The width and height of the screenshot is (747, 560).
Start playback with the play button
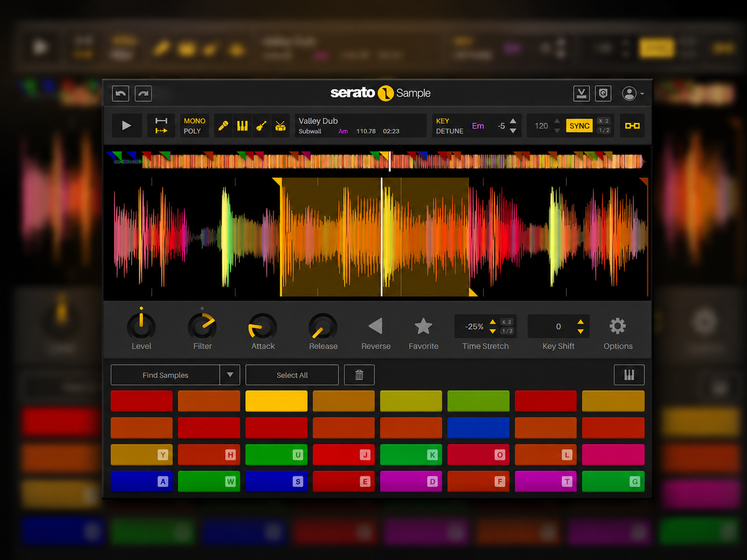tap(126, 125)
